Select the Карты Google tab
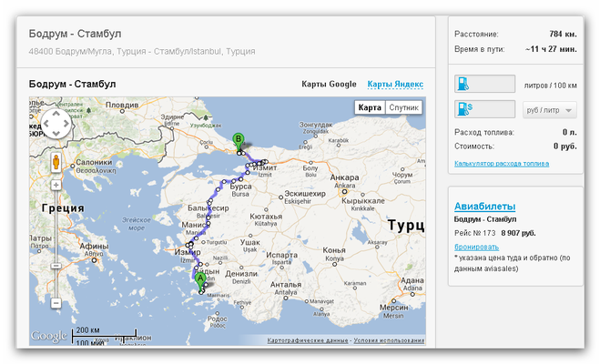The height and width of the screenshot is (364, 600). (329, 84)
